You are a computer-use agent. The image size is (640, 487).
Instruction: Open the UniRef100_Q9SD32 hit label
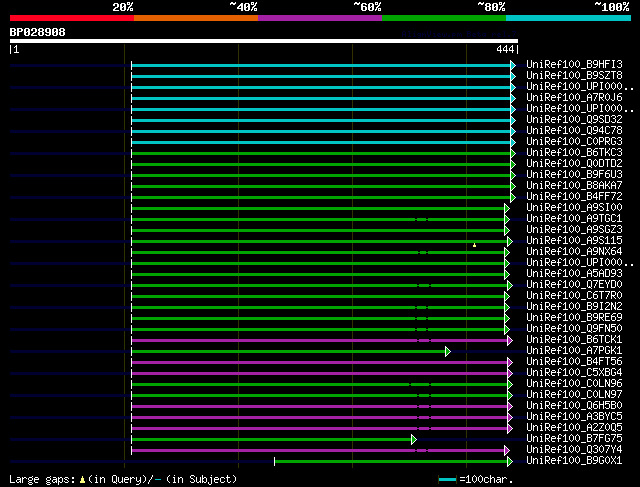574,120
